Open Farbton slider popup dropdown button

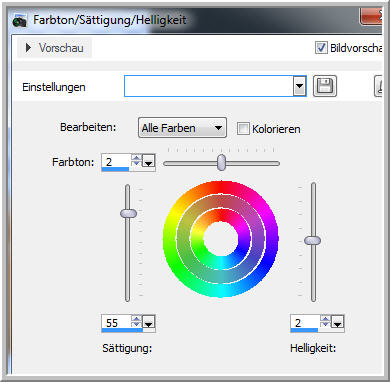click(x=148, y=161)
